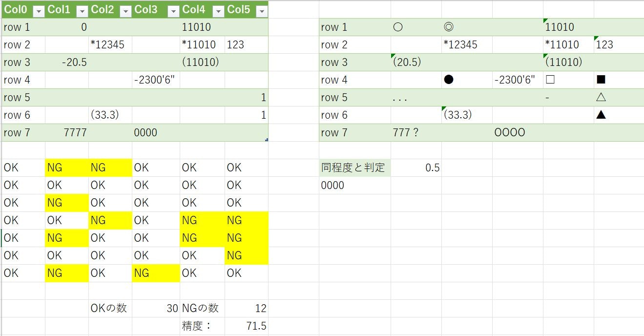Click the right table cell *11010
644x336 pixels.
click(x=568, y=44)
